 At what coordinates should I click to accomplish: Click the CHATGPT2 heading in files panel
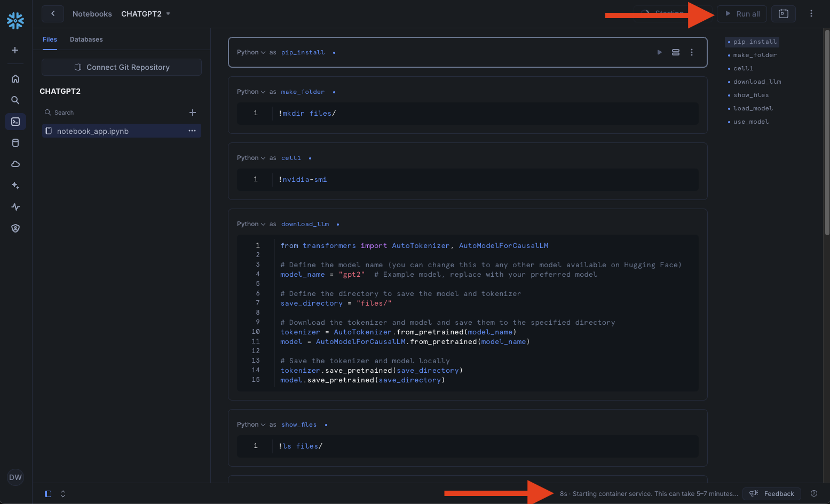[60, 91]
